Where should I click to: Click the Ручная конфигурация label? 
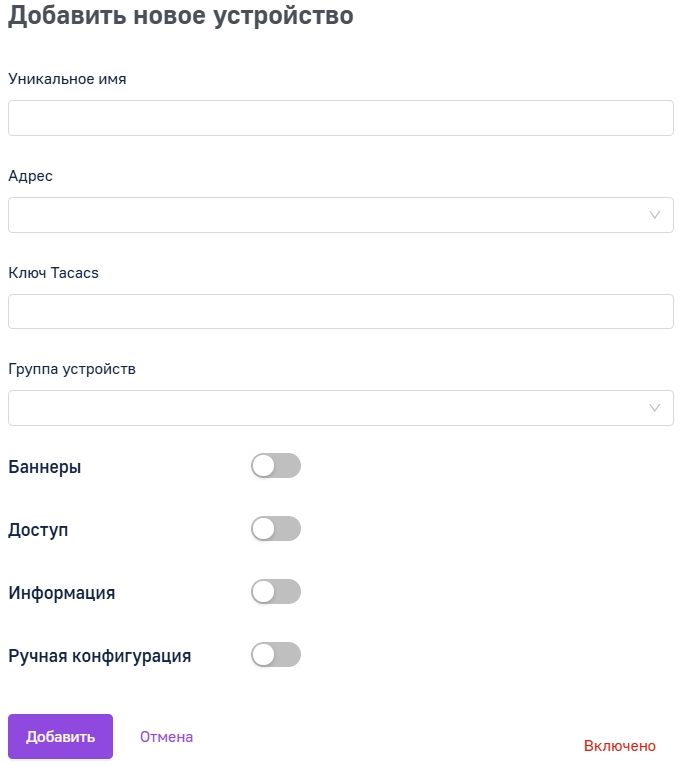point(100,656)
